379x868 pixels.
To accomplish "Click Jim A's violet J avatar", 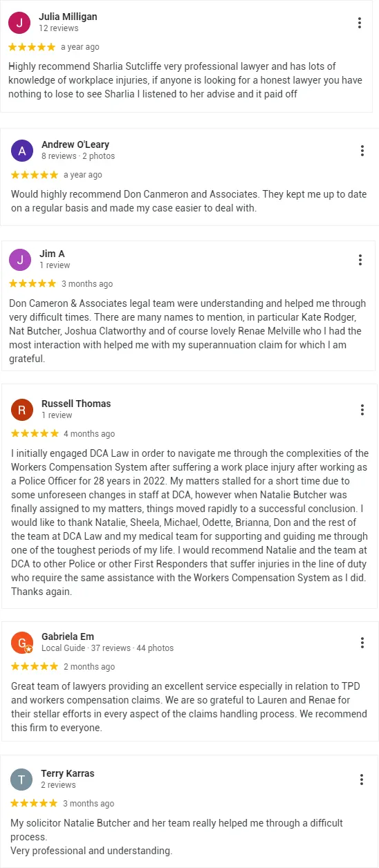I will click(20, 260).
